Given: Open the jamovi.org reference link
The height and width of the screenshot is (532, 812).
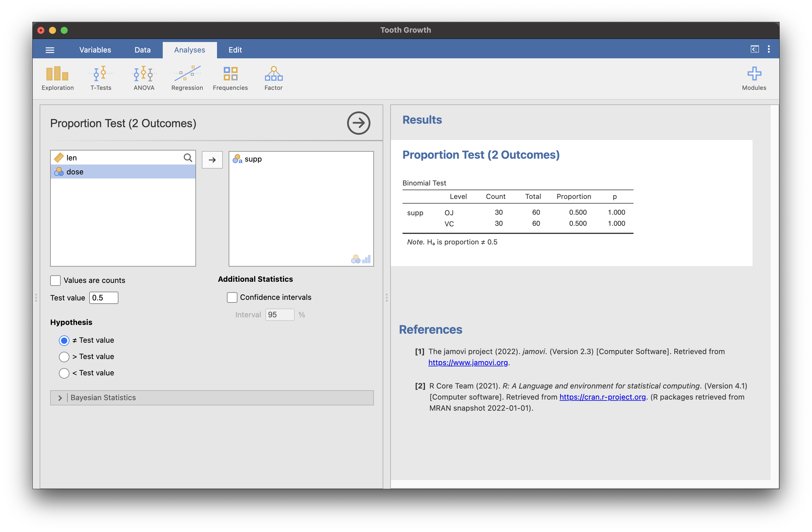Looking at the screenshot, I should [468, 363].
